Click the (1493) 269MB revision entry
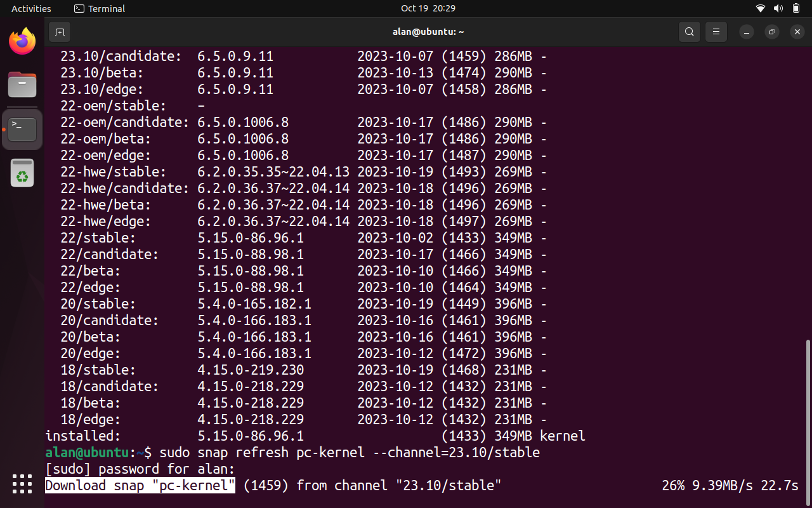The image size is (812, 508). coord(487,172)
